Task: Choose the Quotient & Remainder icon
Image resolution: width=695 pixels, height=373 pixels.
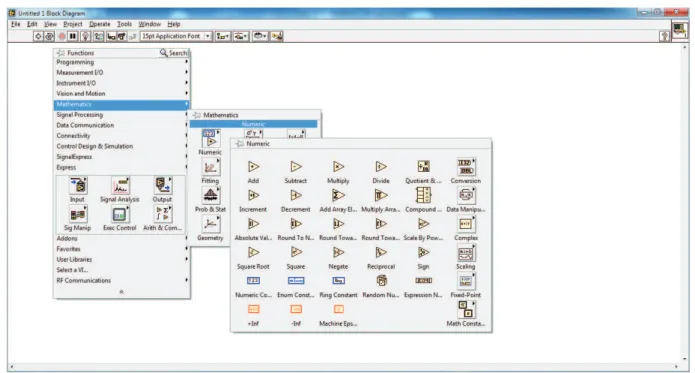Action: 423,167
